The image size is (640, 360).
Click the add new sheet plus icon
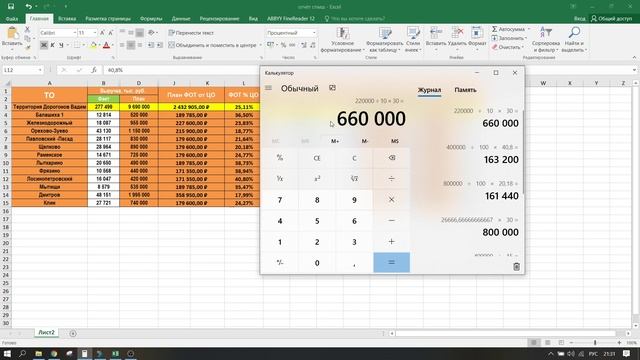73,333
